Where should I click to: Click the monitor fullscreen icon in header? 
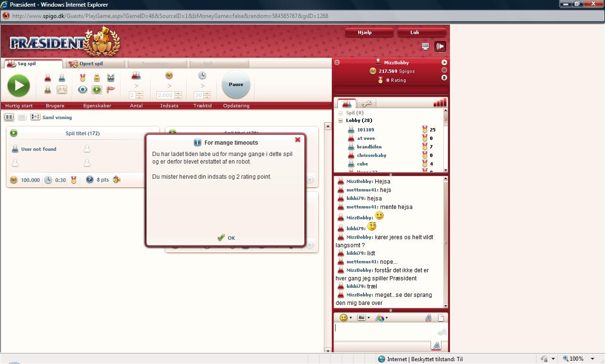pos(425,46)
